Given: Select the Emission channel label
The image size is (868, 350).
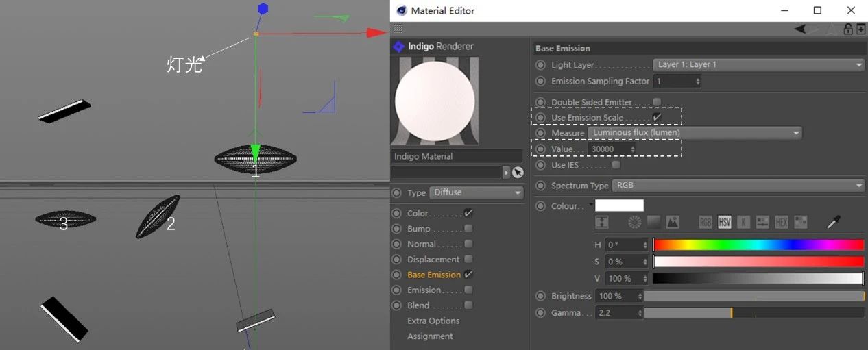Looking at the screenshot, I should tap(426, 290).
